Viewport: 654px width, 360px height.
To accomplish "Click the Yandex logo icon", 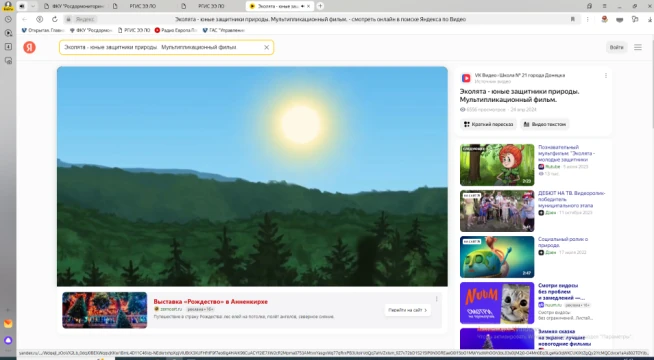I will [x=29, y=47].
